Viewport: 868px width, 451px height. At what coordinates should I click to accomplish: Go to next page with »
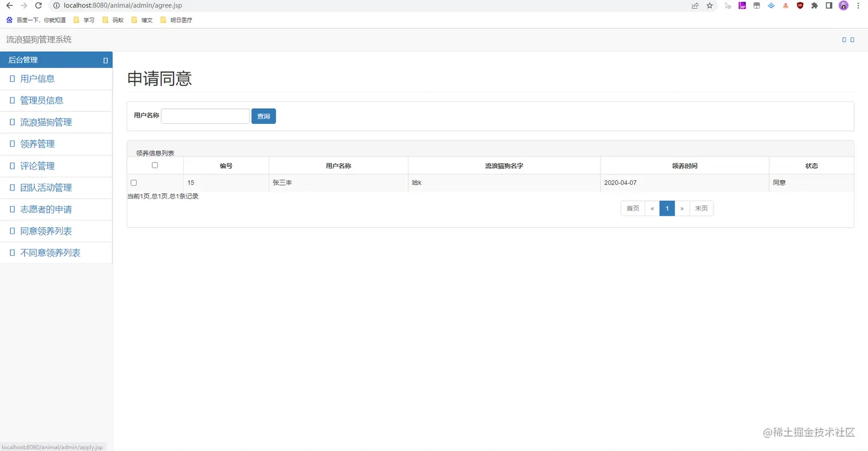pos(682,208)
